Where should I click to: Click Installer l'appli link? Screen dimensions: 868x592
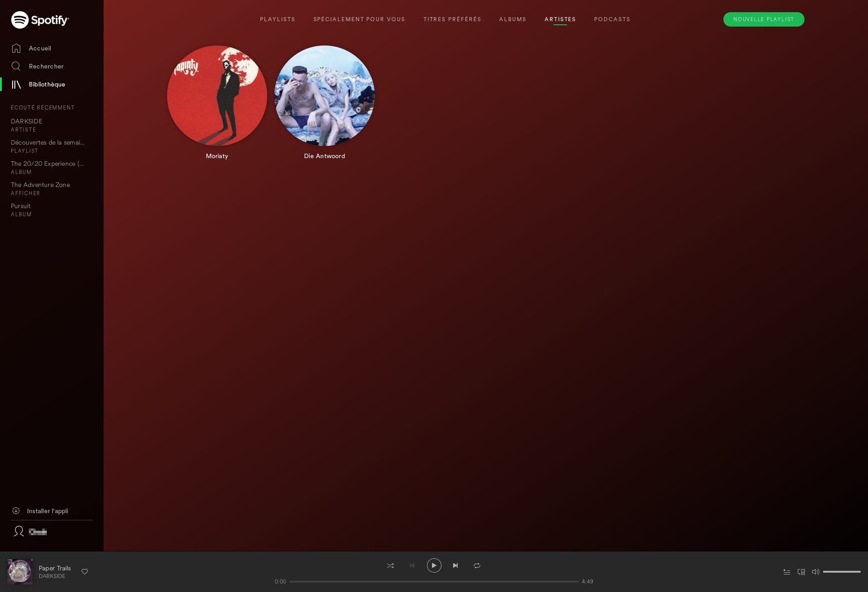pyautogui.click(x=48, y=511)
